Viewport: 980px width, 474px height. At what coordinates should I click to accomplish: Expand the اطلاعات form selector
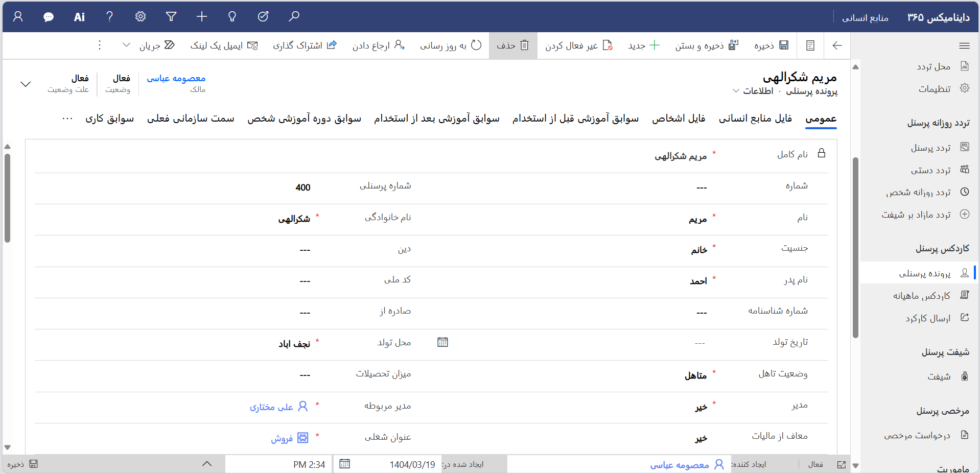(736, 91)
